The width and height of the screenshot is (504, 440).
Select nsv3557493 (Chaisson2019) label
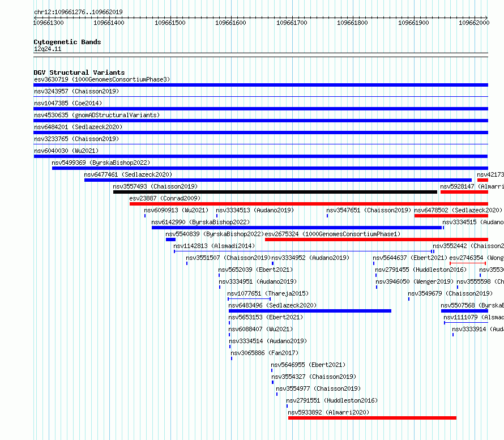tap(155, 186)
